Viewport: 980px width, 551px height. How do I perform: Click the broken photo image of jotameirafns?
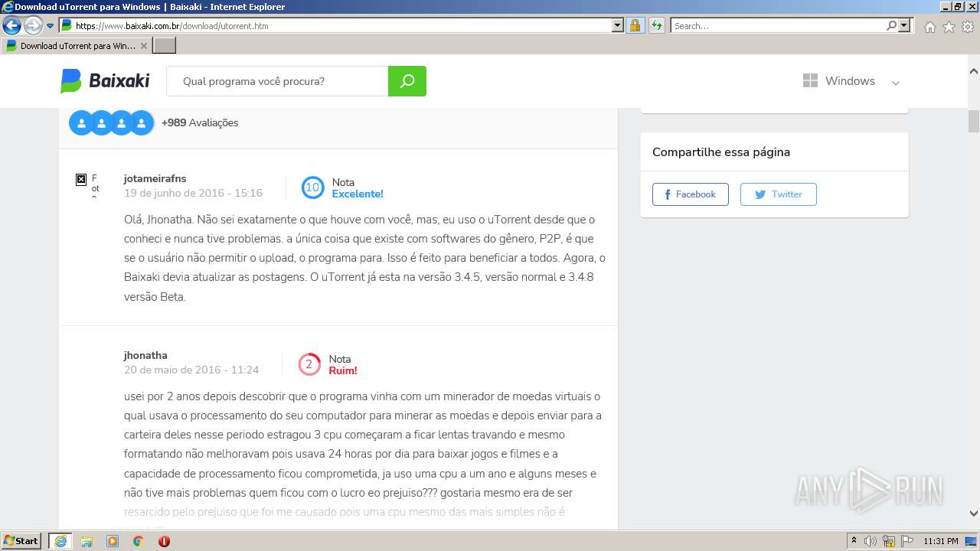tap(81, 180)
